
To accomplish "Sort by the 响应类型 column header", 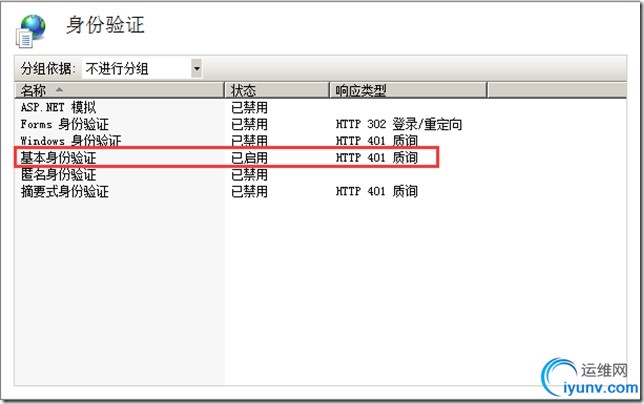I will point(409,90).
